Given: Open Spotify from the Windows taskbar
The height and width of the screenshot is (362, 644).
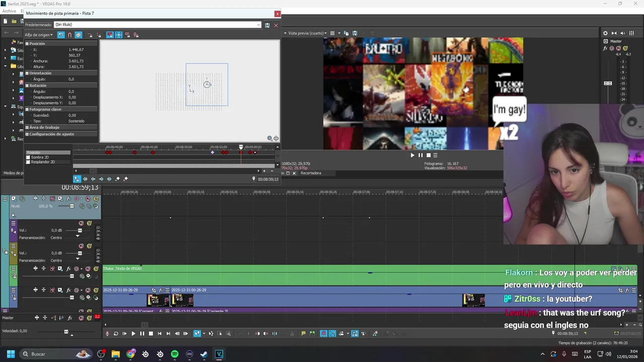Looking at the screenshot, I should (x=175, y=354).
